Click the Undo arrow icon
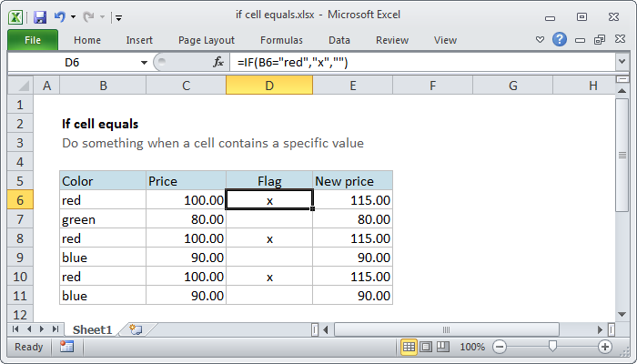 pos(60,16)
